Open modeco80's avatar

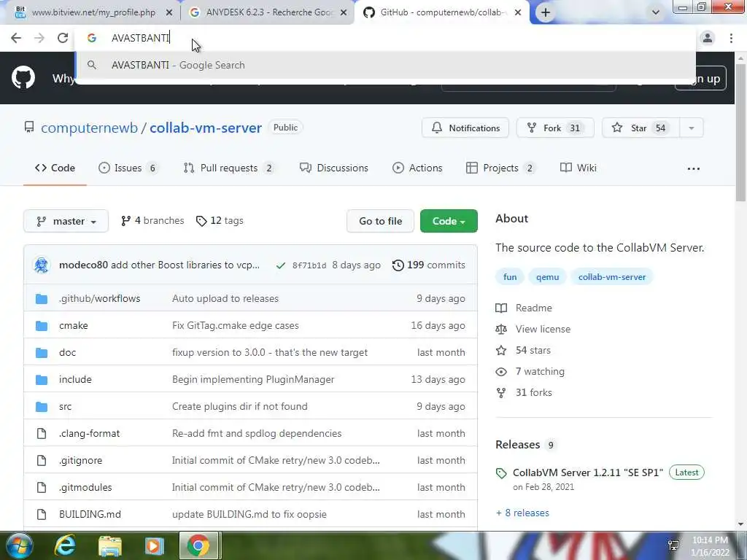coord(42,265)
